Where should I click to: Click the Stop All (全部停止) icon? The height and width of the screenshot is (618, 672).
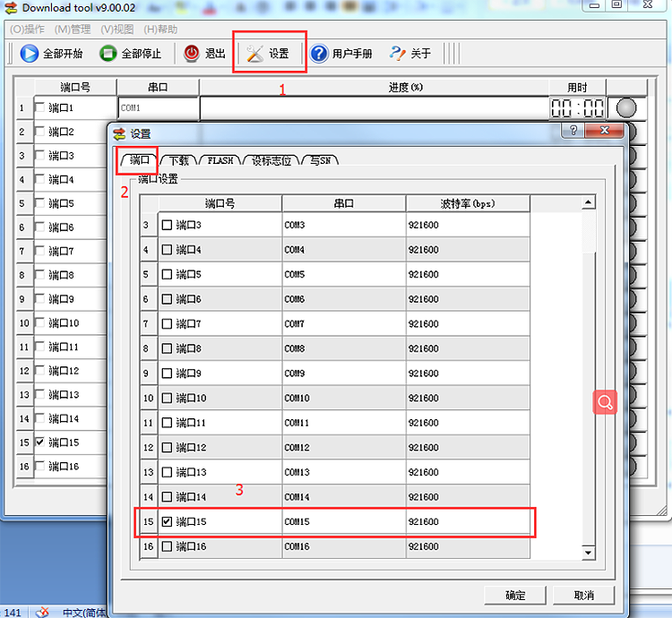(108, 54)
